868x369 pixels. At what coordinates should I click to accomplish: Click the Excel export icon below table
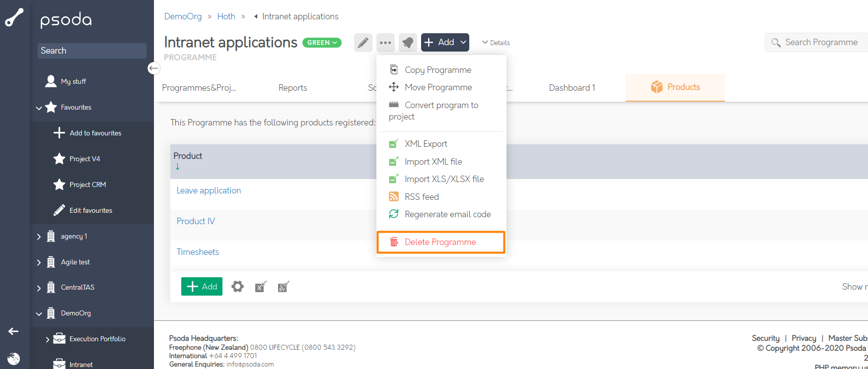pos(261,287)
